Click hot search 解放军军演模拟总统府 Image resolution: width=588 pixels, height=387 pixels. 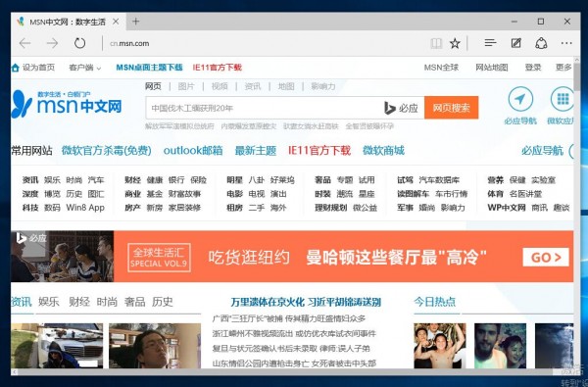tap(179, 126)
